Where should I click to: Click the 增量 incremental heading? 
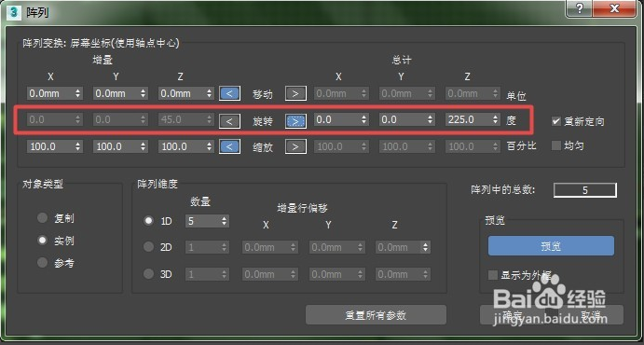pos(103,61)
